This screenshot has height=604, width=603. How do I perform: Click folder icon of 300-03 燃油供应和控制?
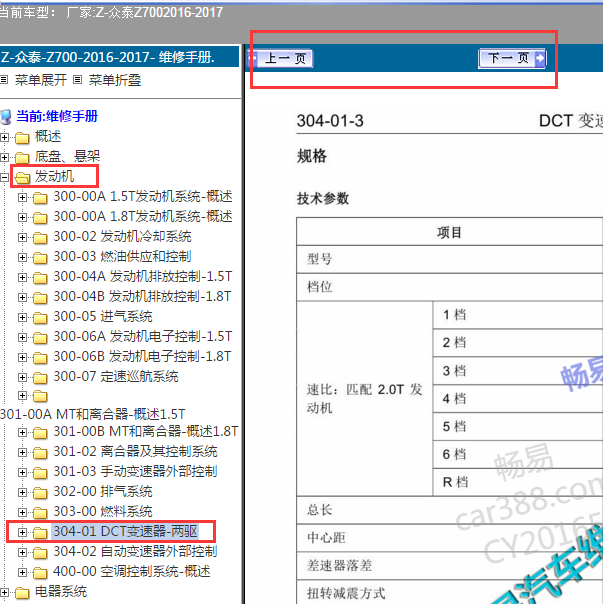(40, 258)
